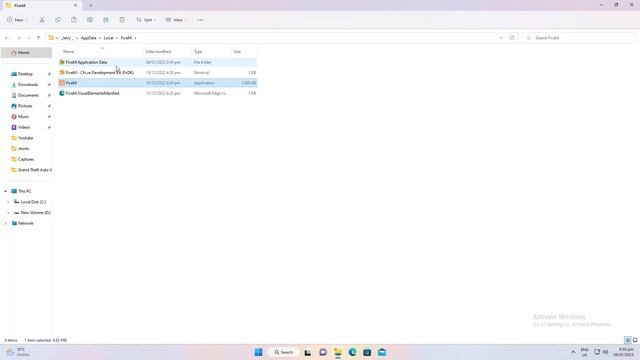Open Chat app from taskbar
Image resolution: width=640 pixels, height=360 pixels.
pyautogui.click(x=323, y=352)
